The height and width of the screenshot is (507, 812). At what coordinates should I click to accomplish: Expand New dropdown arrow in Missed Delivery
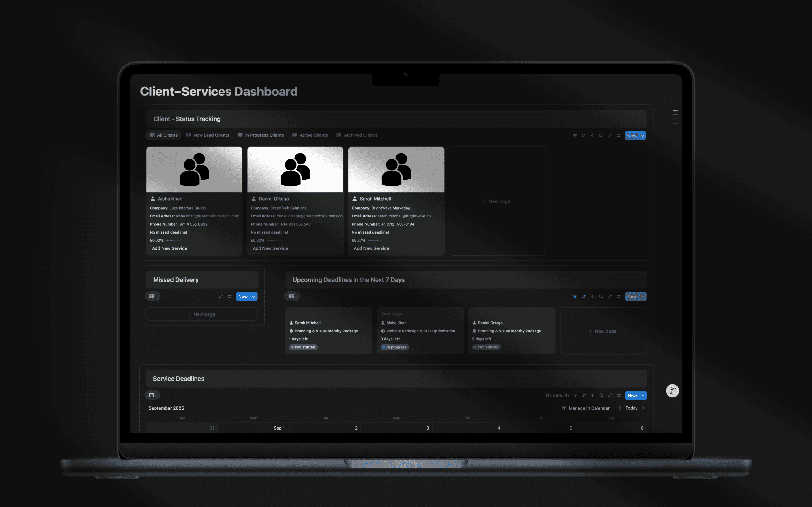(x=254, y=297)
